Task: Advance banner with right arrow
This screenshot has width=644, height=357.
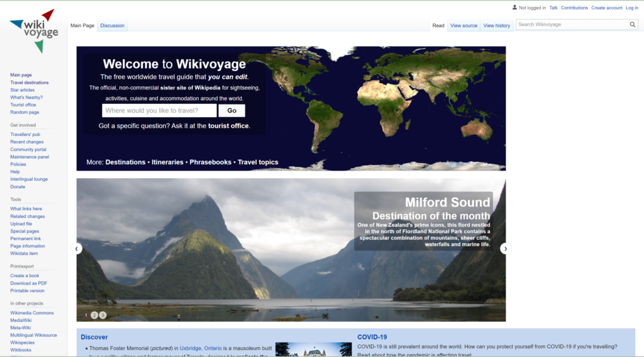Action: (x=506, y=249)
